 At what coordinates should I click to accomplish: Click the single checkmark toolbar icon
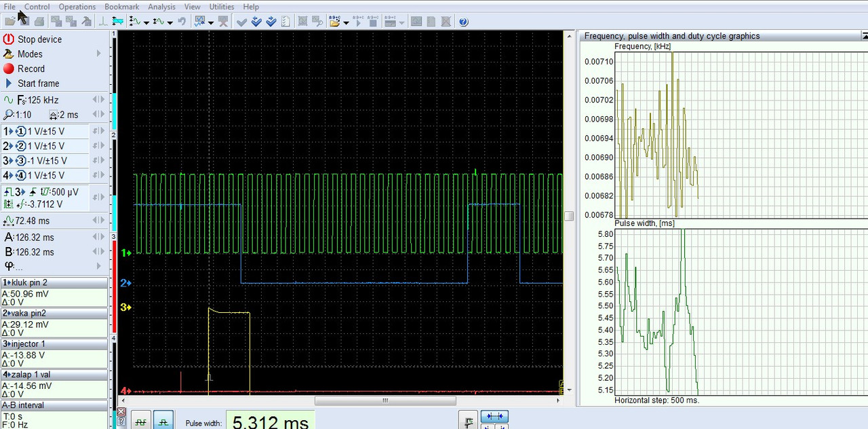click(241, 22)
